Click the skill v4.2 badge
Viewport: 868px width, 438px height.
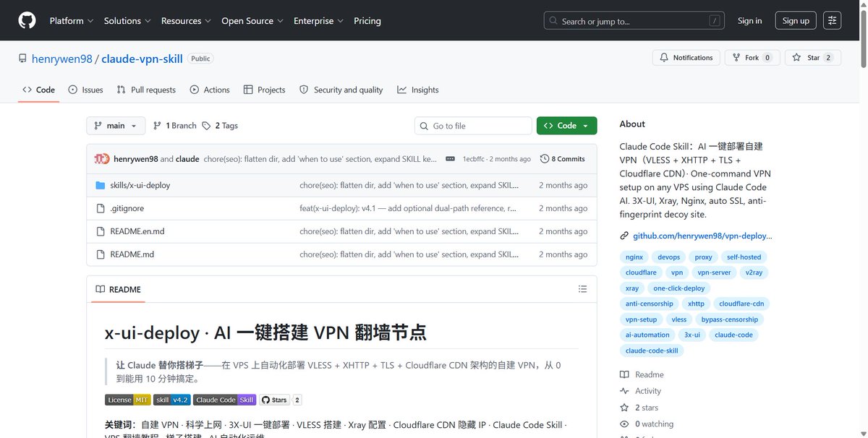[x=172, y=400]
